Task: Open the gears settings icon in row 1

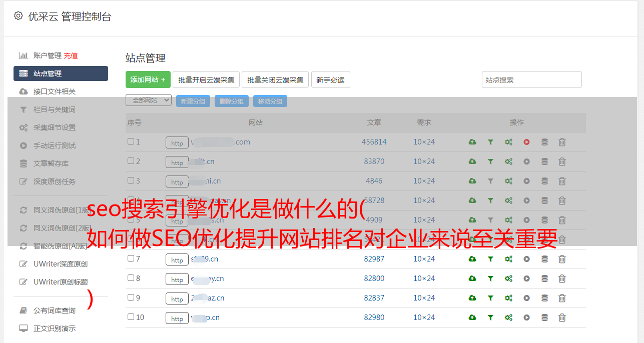Action: (x=508, y=142)
